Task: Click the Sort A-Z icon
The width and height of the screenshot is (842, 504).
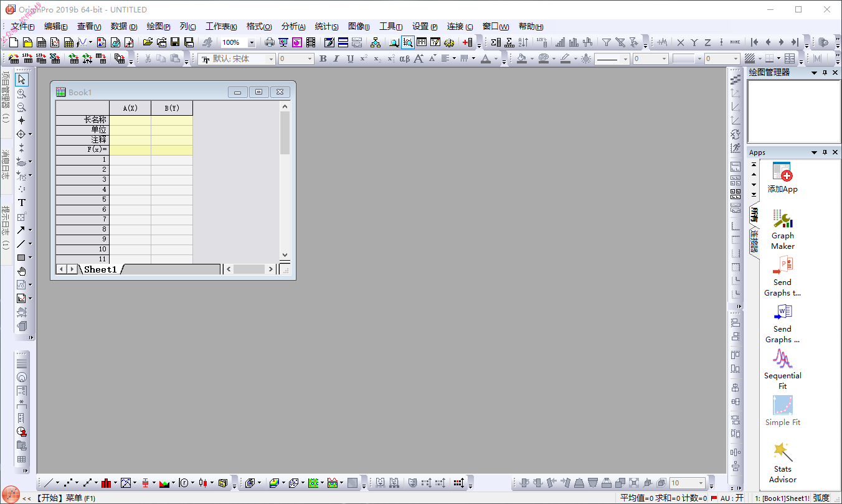Action: (523, 42)
